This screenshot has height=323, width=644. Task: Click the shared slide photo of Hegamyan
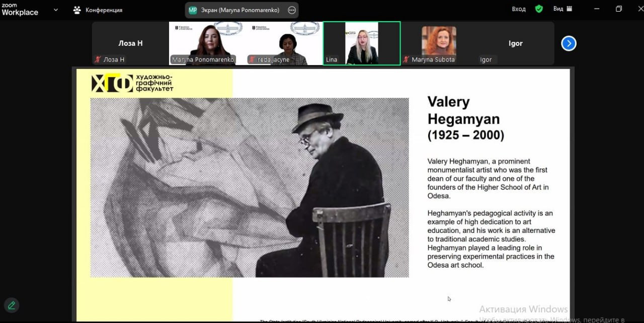click(250, 187)
